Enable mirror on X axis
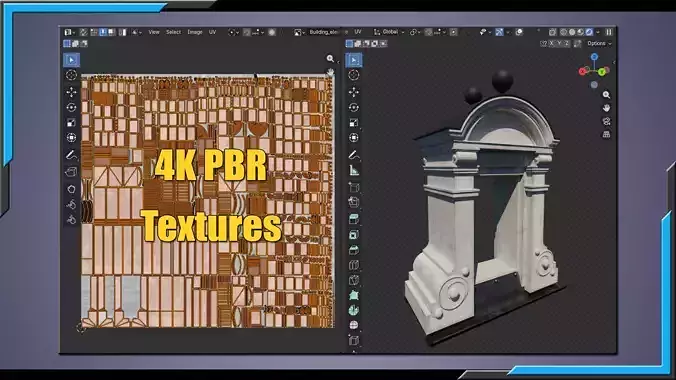The width and height of the screenshot is (676, 380). pyautogui.click(x=551, y=44)
